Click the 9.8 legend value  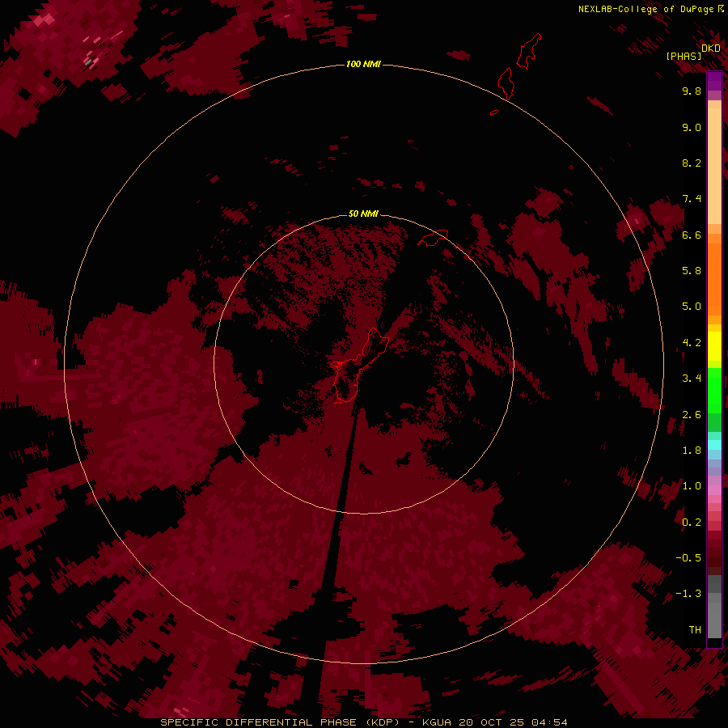coord(692,91)
